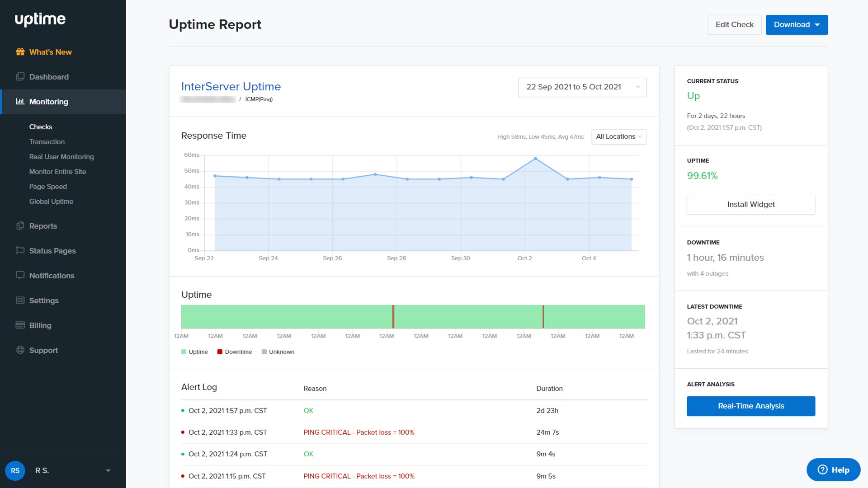Click the Oct 2, 2021 1:33 p.m. alert row
The width and height of the screenshot is (868, 488).
point(414,432)
